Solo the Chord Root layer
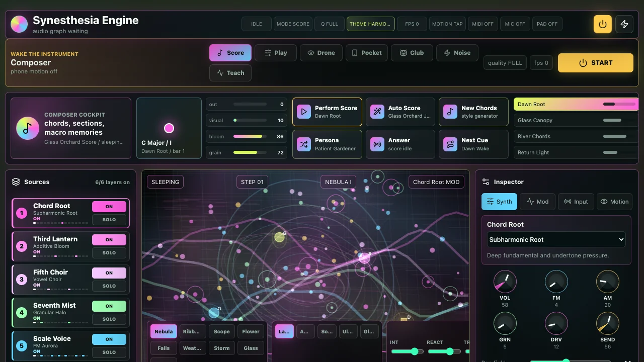Viewport: 644px width, 362px height. (x=109, y=220)
